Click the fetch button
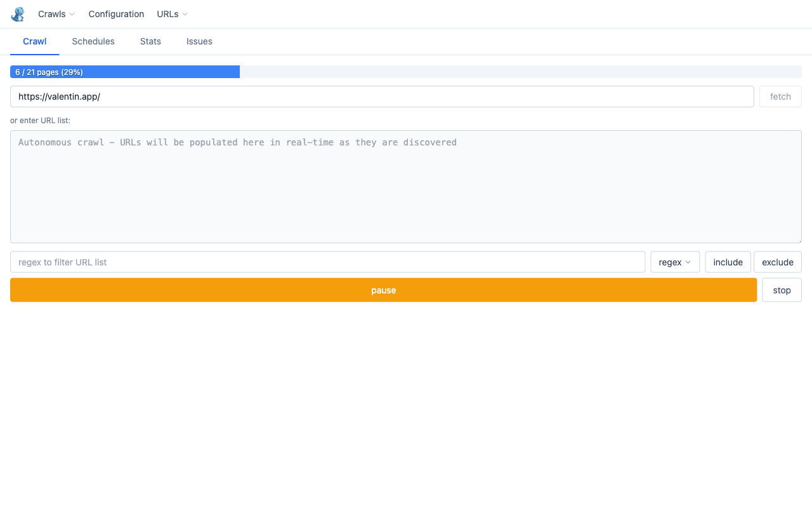This screenshot has height=508, width=812. pyautogui.click(x=780, y=97)
